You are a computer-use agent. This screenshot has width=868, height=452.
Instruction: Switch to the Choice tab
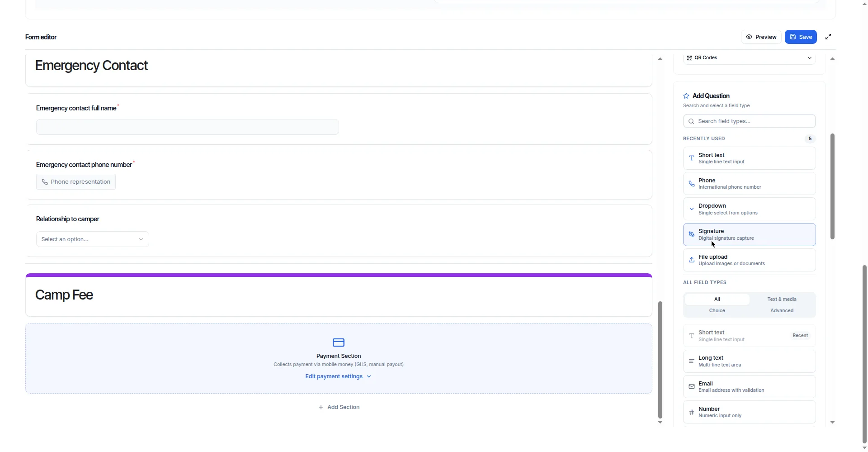717,311
